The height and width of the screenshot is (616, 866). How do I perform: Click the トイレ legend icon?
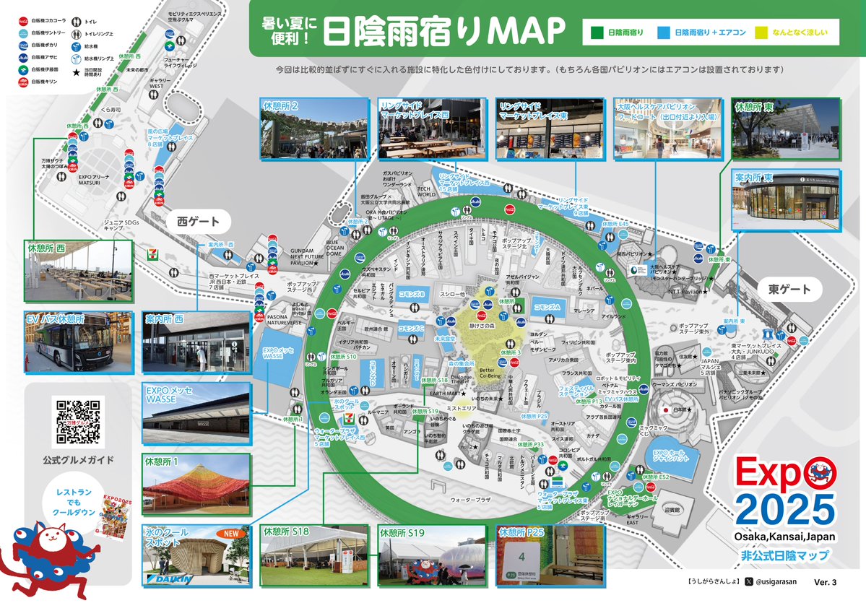point(77,22)
